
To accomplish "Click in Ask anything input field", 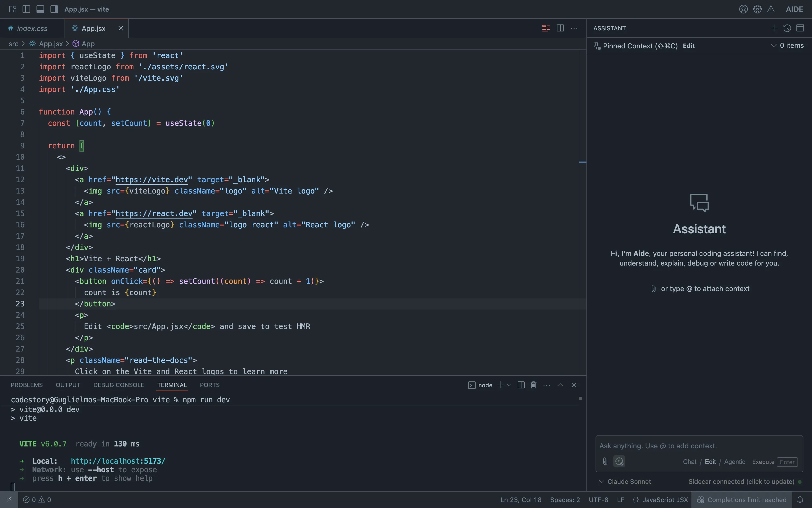I will (699, 446).
